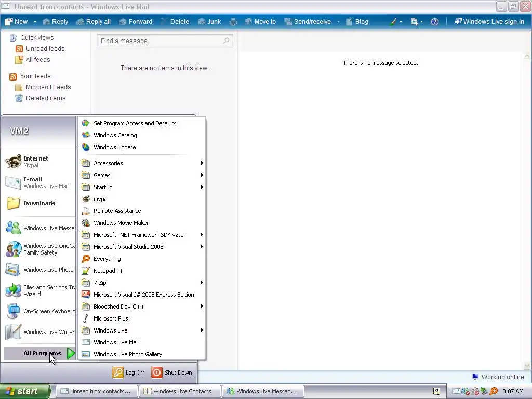The width and height of the screenshot is (532, 399).
Task: Click All Programs
Action: (39, 353)
